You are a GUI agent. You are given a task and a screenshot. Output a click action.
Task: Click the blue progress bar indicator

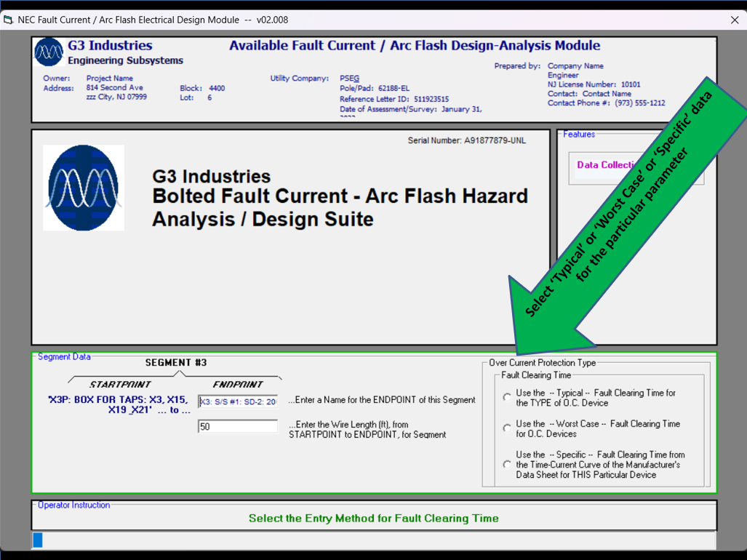pos(38,540)
